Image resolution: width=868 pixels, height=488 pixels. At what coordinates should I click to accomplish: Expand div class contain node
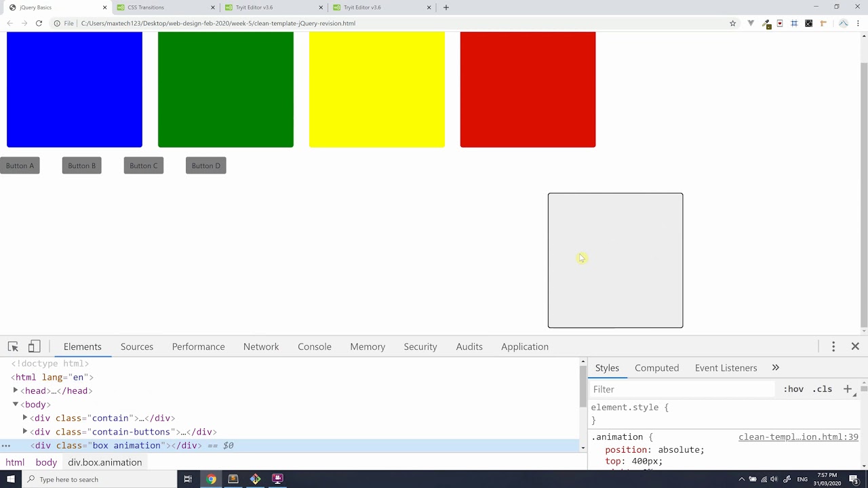tap(25, 418)
